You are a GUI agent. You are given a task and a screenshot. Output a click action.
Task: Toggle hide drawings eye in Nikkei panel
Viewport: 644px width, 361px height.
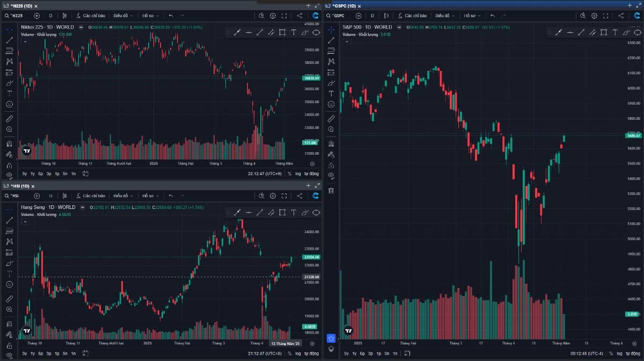coord(9,175)
